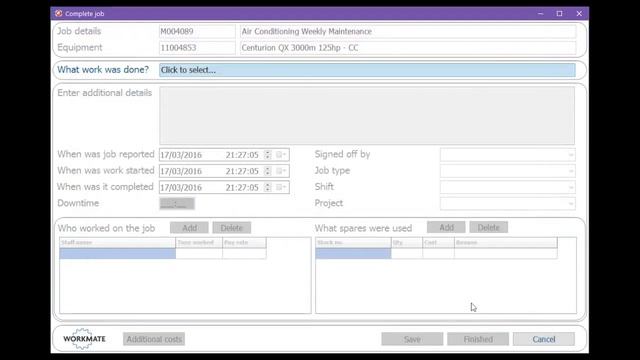Image resolution: width=640 pixels, height=360 pixels.
Task: Add a spare part used
Action: click(x=446, y=227)
